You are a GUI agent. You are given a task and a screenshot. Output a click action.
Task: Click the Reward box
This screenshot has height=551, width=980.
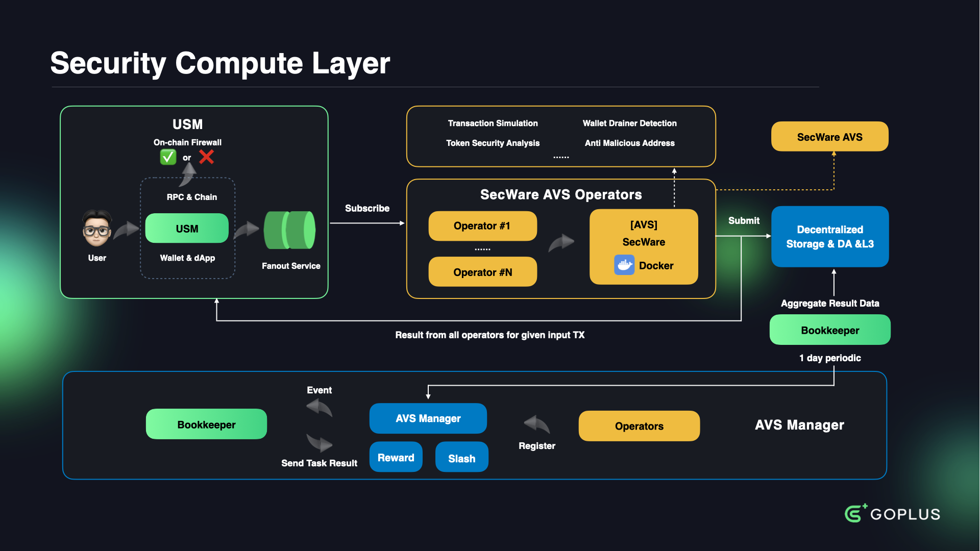click(x=396, y=458)
